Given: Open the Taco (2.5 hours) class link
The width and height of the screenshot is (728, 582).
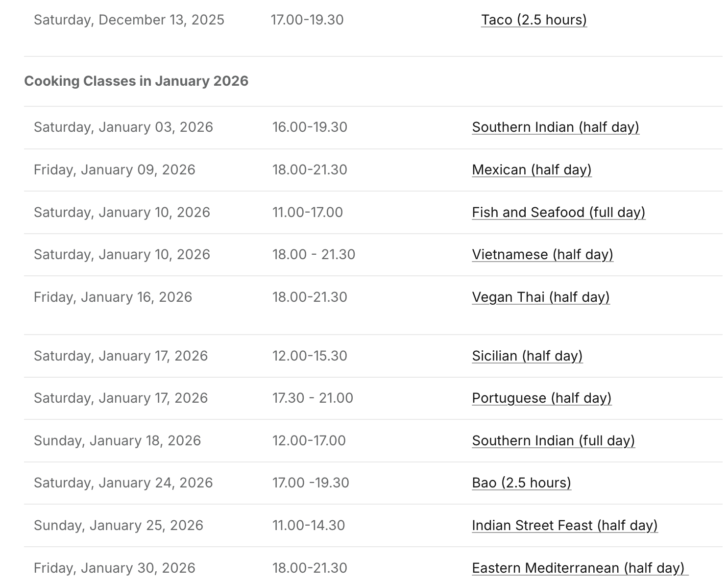Looking at the screenshot, I should point(534,20).
